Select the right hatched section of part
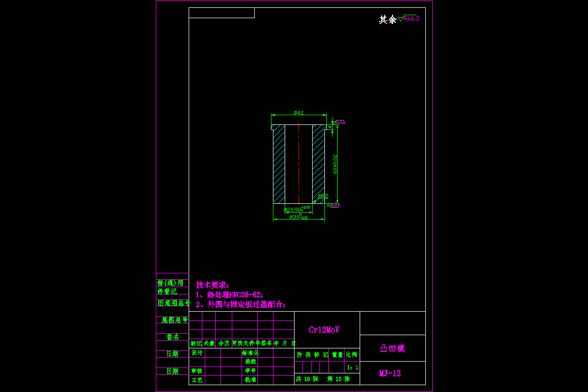 pyautogui.click(x=318, y=164)
